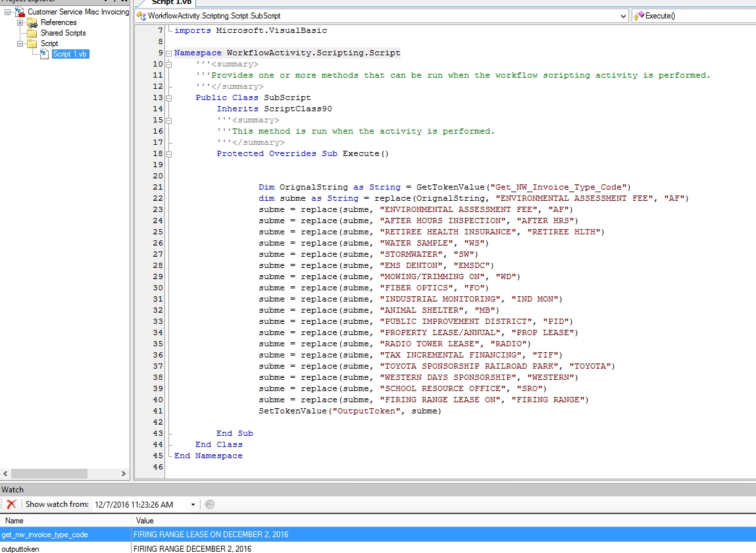This screenshot has height=553, width=756.
Task: Click the "EMS DENTON" string literal
Action: (x=411, y=265)
